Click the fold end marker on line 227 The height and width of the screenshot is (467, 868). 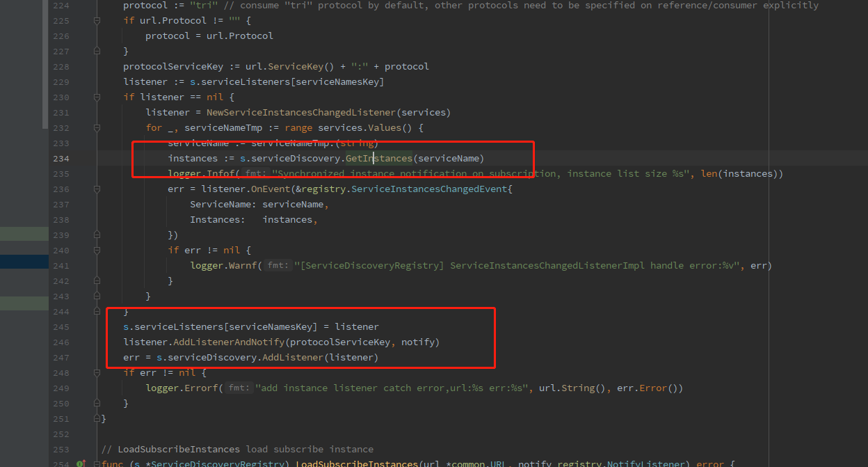click(97, 52)
